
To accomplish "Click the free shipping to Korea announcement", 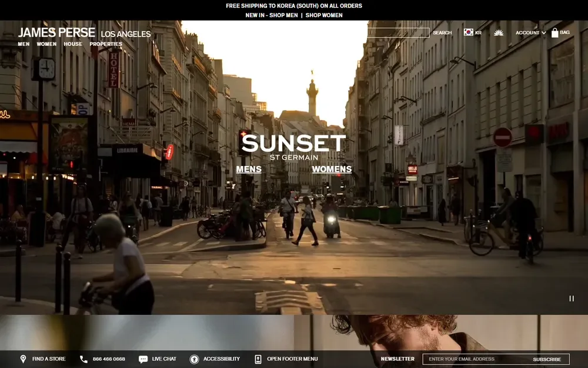I will pos(294,6).
